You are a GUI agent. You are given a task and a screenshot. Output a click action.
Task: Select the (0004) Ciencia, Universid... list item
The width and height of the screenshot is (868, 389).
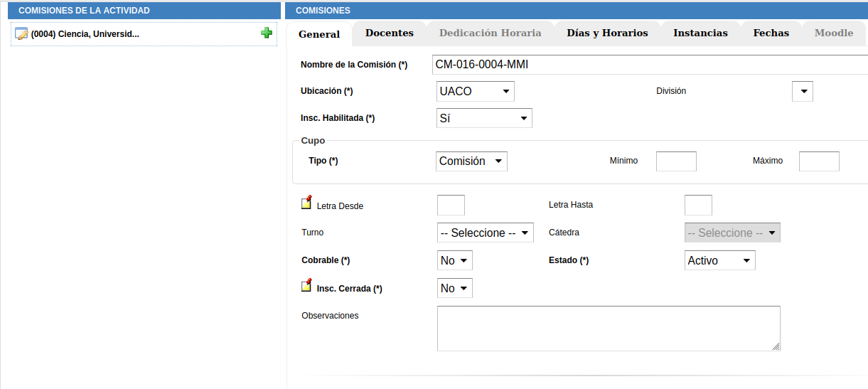[85, 34]
